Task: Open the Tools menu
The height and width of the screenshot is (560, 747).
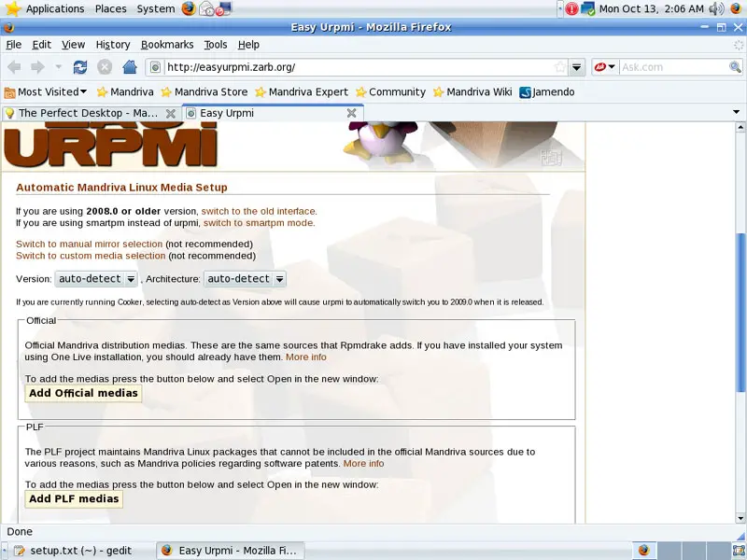Action: click(x=216, y=45)
